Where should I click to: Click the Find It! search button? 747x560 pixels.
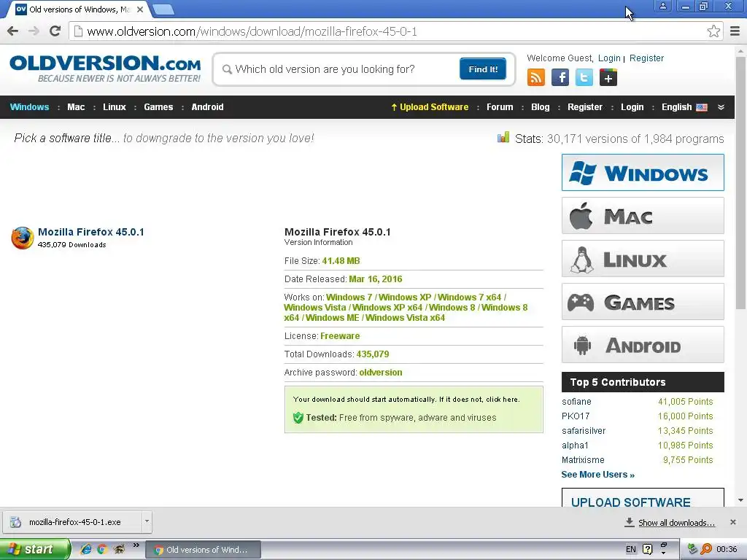coord(483,69)
